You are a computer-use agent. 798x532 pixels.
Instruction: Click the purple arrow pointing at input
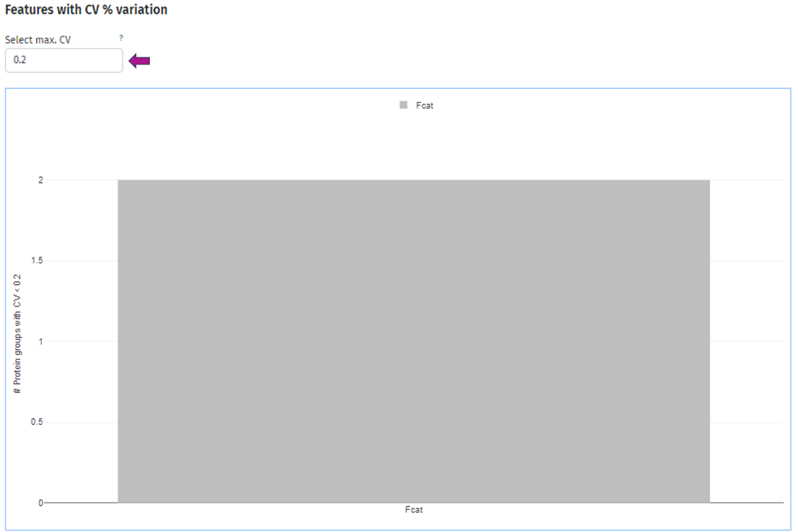139,61
